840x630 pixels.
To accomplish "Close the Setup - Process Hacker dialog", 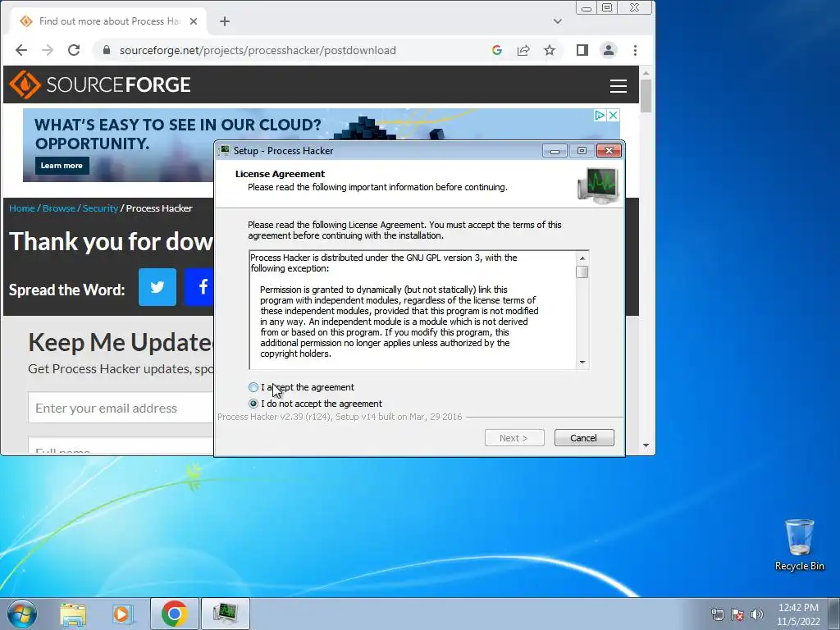I will [x=609, y=151].
